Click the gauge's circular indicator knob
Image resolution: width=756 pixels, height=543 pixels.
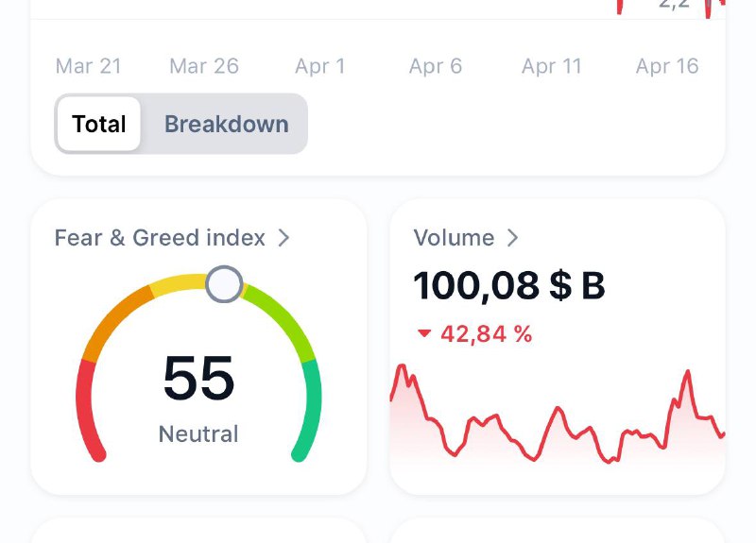pos(224,283)
